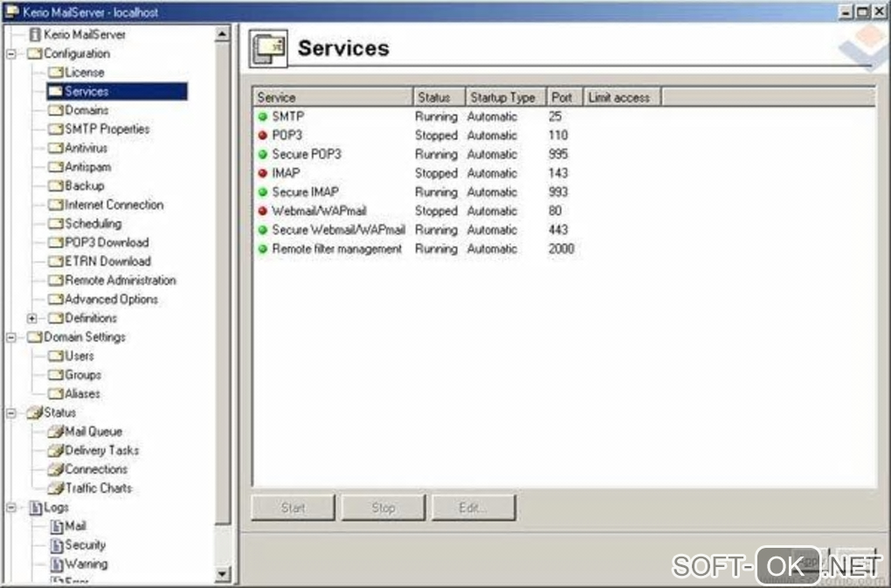Click the Users folder icon

tap(56, 356)
